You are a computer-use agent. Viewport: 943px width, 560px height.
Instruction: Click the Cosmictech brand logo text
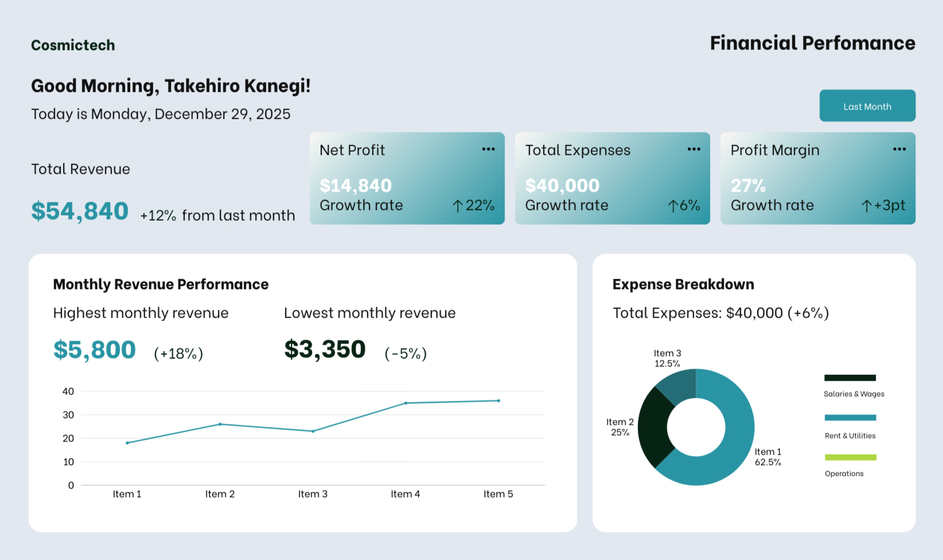click(73, 45)
